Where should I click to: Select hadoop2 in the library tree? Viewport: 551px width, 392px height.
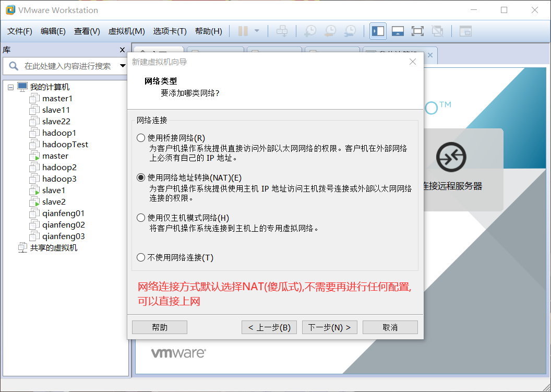point(59,168)
